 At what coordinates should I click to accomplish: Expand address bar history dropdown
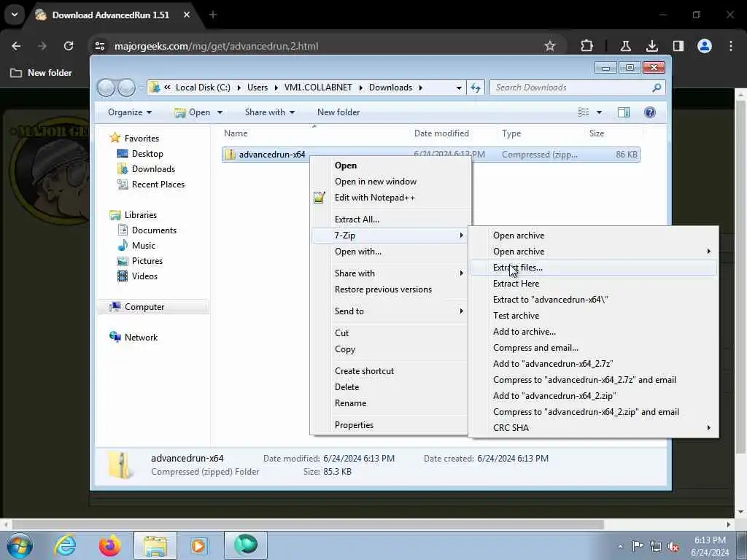tap(459, 87)
